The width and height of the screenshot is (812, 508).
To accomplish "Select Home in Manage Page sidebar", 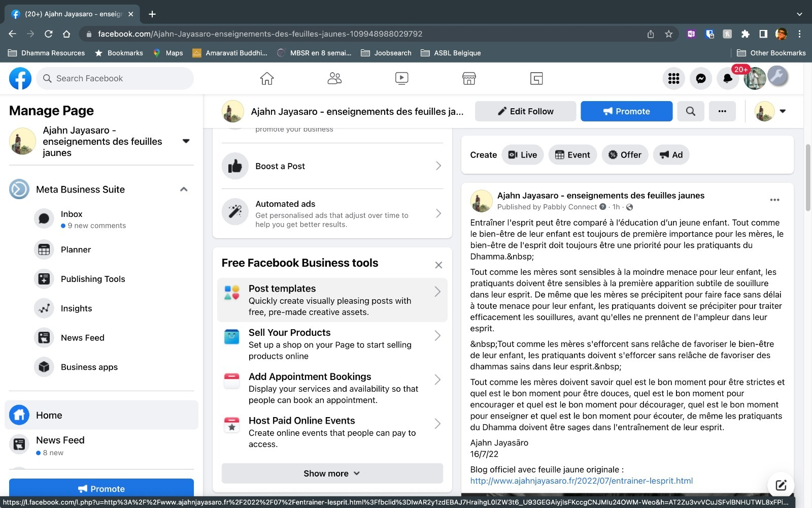I will [x=101, y=415].
